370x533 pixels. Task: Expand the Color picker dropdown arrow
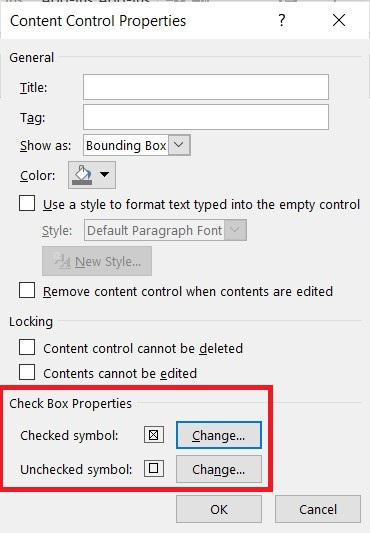[x=104, y=175]
